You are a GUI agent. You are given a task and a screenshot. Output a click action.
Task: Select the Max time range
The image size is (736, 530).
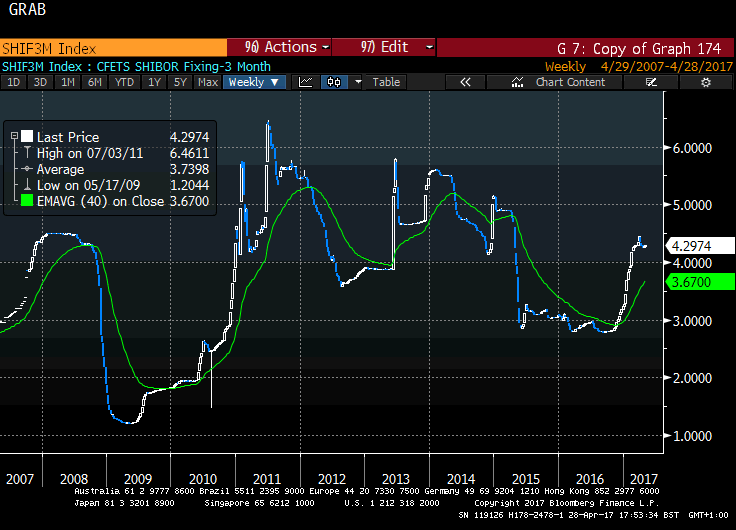(207, 82)
